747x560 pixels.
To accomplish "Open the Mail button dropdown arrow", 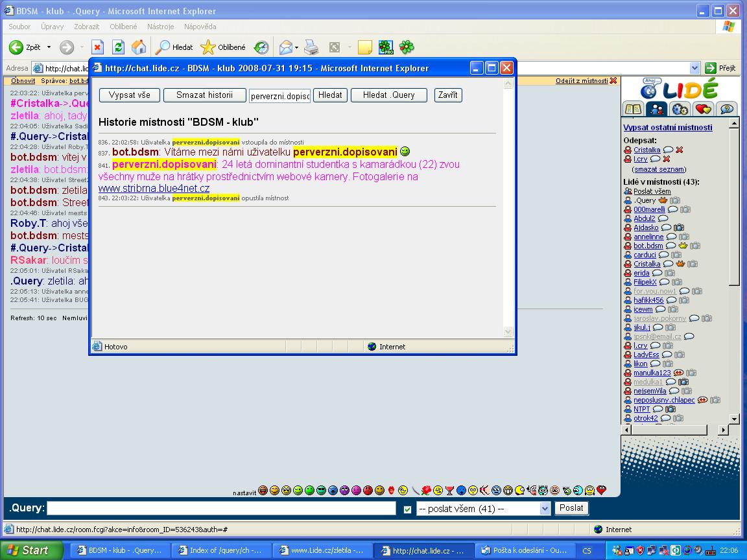I will (x=297, y=47).
